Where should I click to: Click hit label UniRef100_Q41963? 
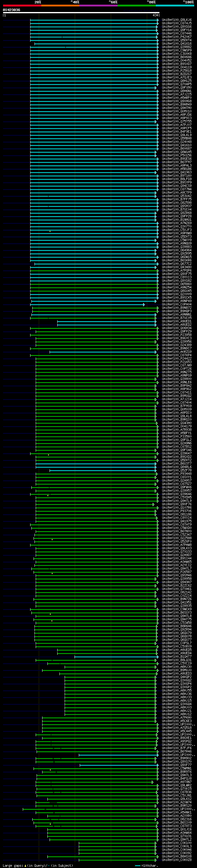click(x=177, y=172)
